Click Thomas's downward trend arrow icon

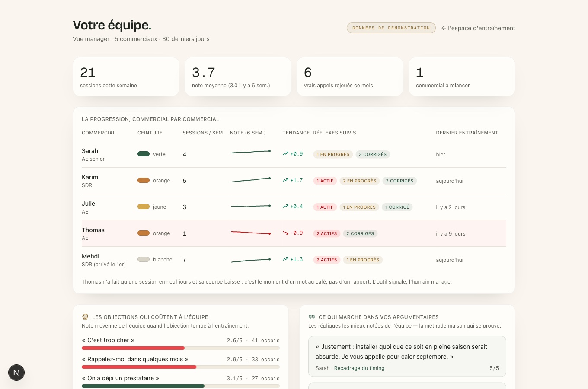point(285,233)
